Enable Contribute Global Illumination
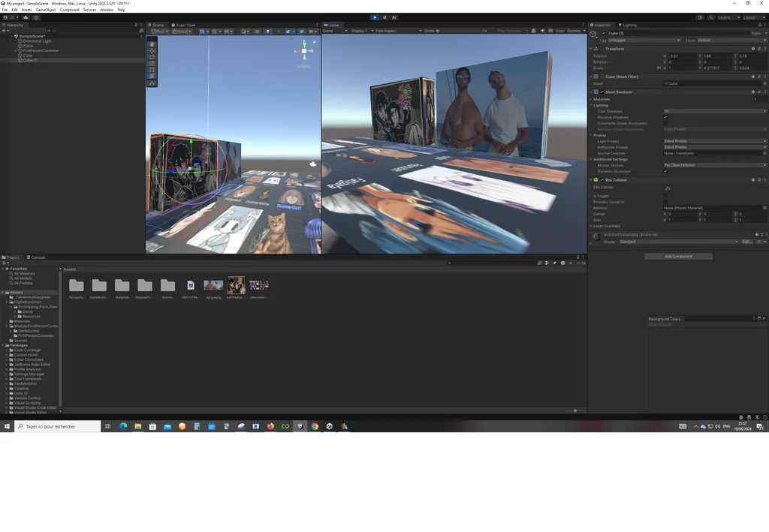The height and width of the screenshot is (532, 769). (x=665, y=124)
